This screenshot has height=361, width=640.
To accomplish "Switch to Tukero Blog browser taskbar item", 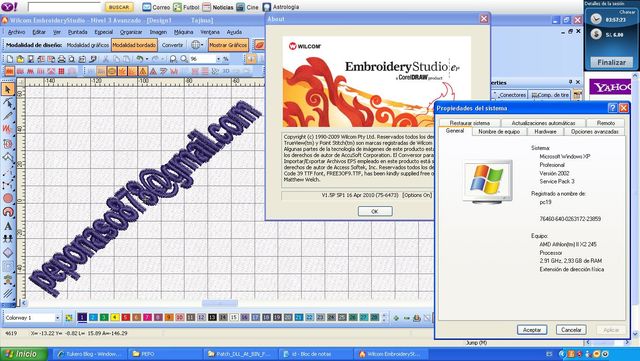I will coord(90,354).
